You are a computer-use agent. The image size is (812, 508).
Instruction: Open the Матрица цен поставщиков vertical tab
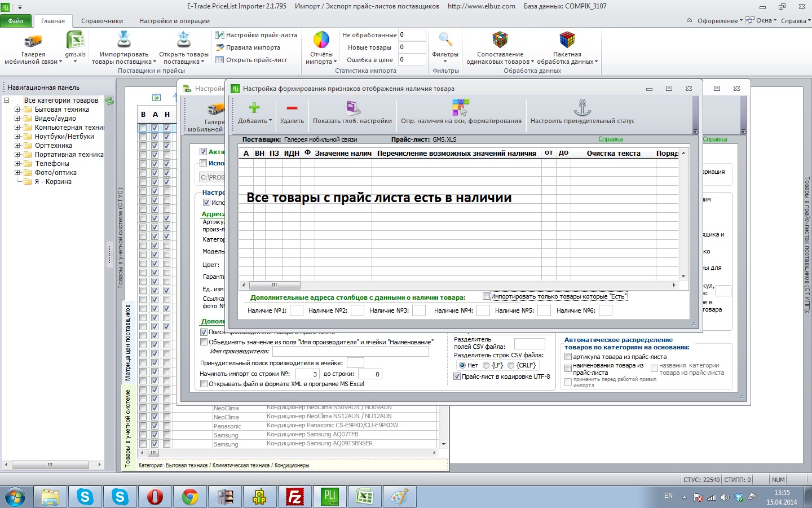coord(128,343)
